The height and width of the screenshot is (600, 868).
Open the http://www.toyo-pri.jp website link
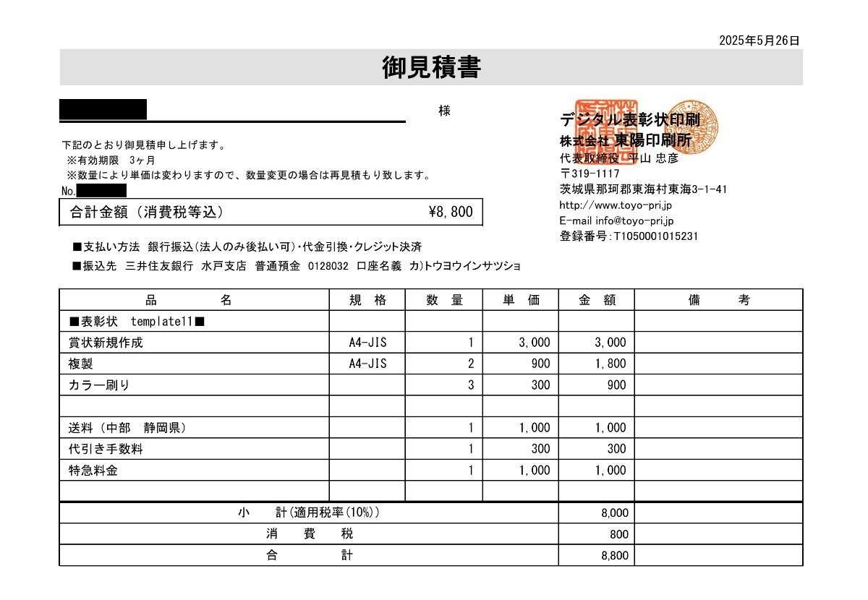(x=616, y=205)
